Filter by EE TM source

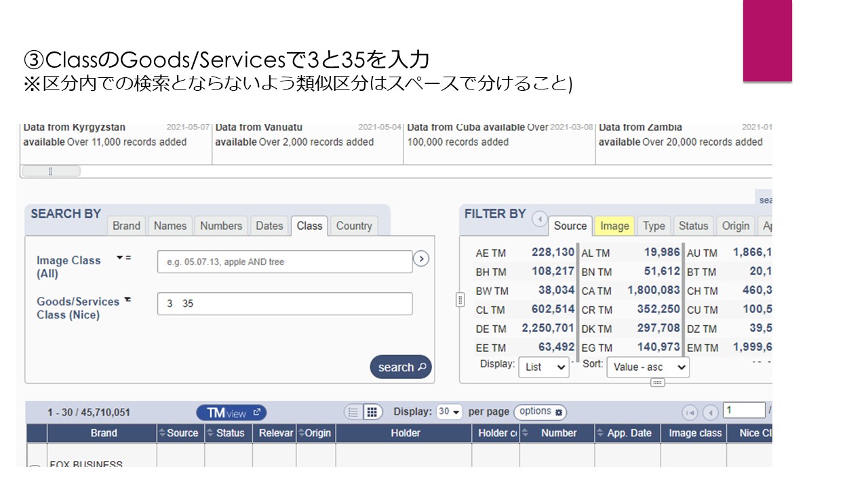(525, 348)
